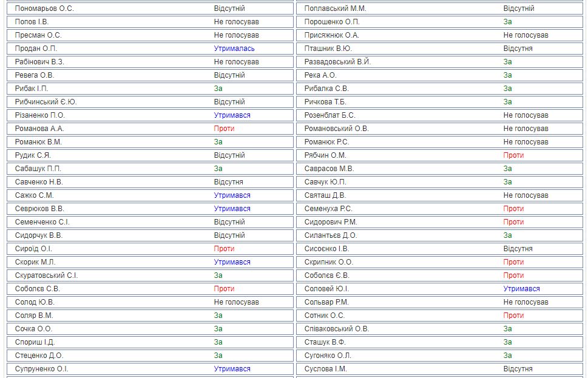The image size is (588, 378).
Task: Click the name Порошенко О.П.
Action: (331, 22)
